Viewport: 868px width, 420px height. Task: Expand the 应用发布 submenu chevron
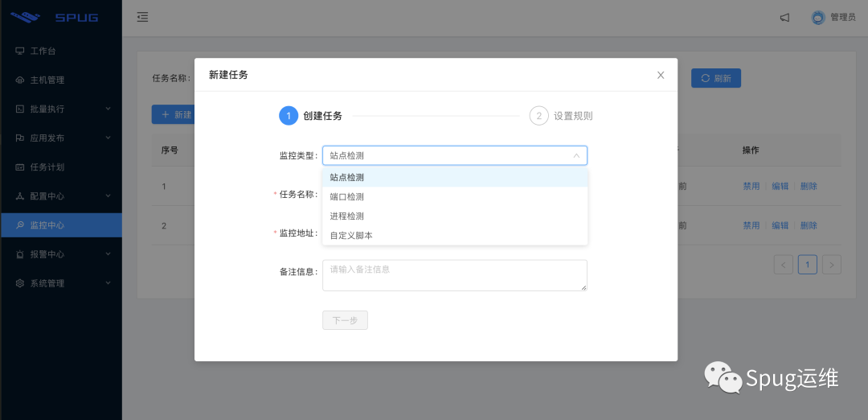[x=108, y=138]
